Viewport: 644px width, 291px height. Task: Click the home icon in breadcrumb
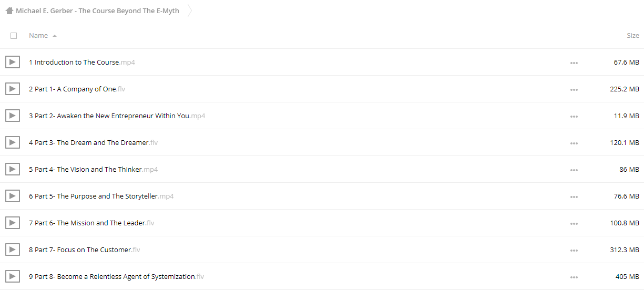pyautogui.click(x=9, y=11)
